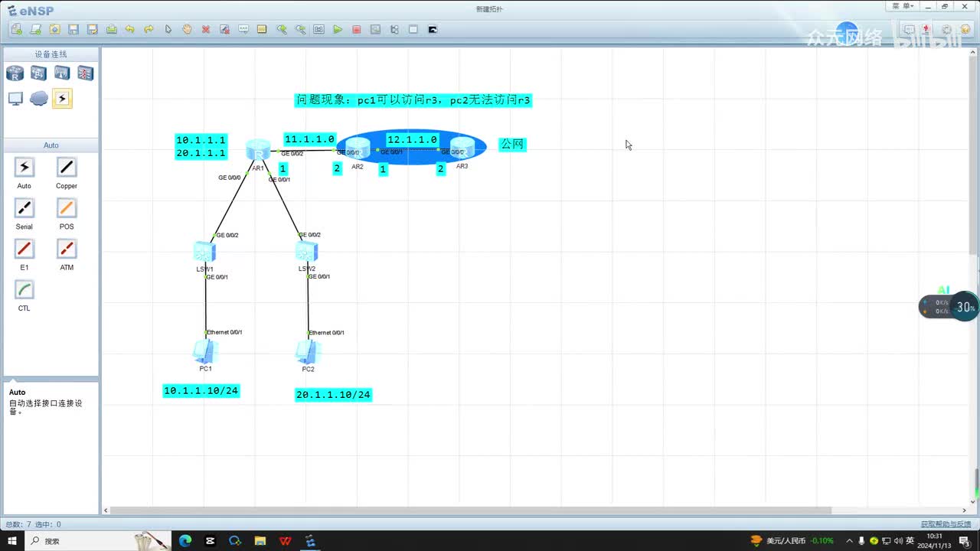
Task: Select the hand pan tool
Action: (x=187, y=29)
